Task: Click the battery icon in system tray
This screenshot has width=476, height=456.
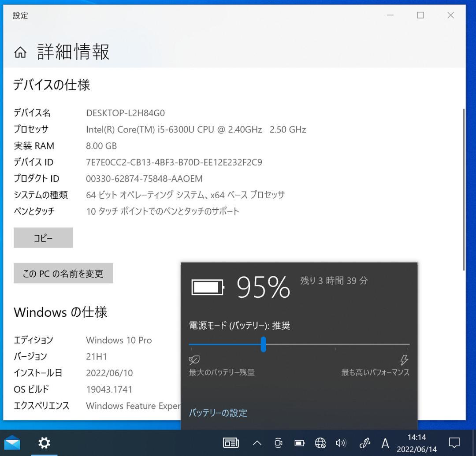Action: [299, 444]
